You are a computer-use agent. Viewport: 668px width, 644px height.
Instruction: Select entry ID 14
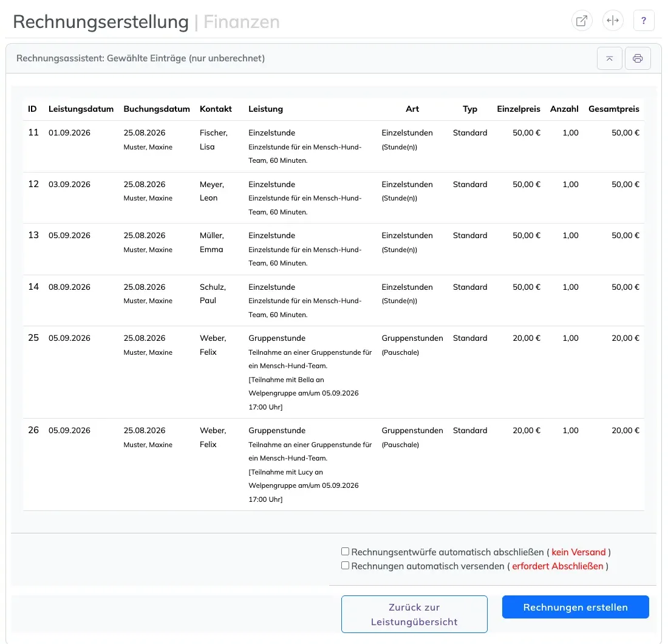tap(33, 287)
